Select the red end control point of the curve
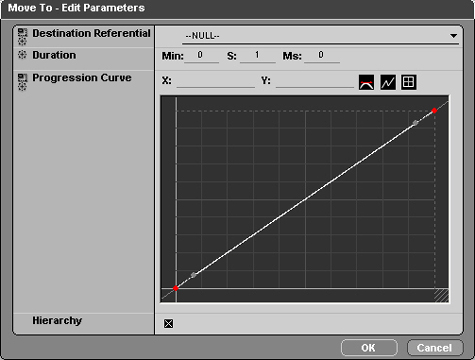The height and width of the screenshot is (360, 475). (434, 110)
